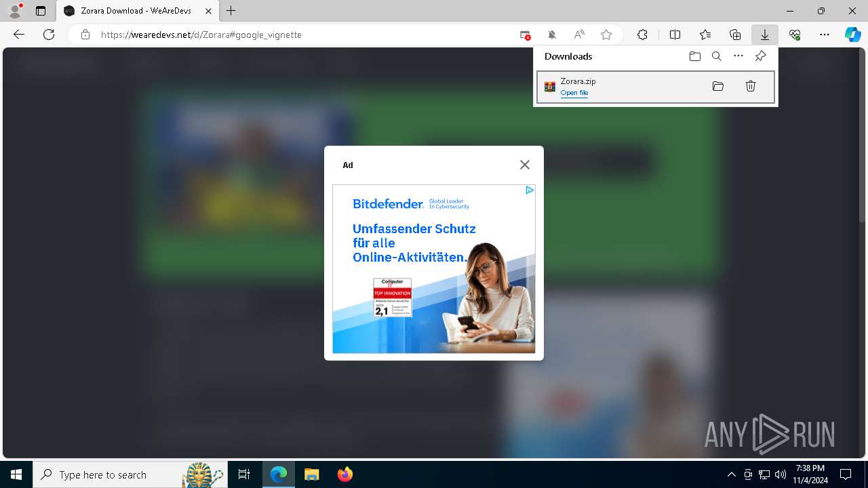Screen dimensions: 868x488
Task: Click the Zorara.zip file name
Action: 578,81
